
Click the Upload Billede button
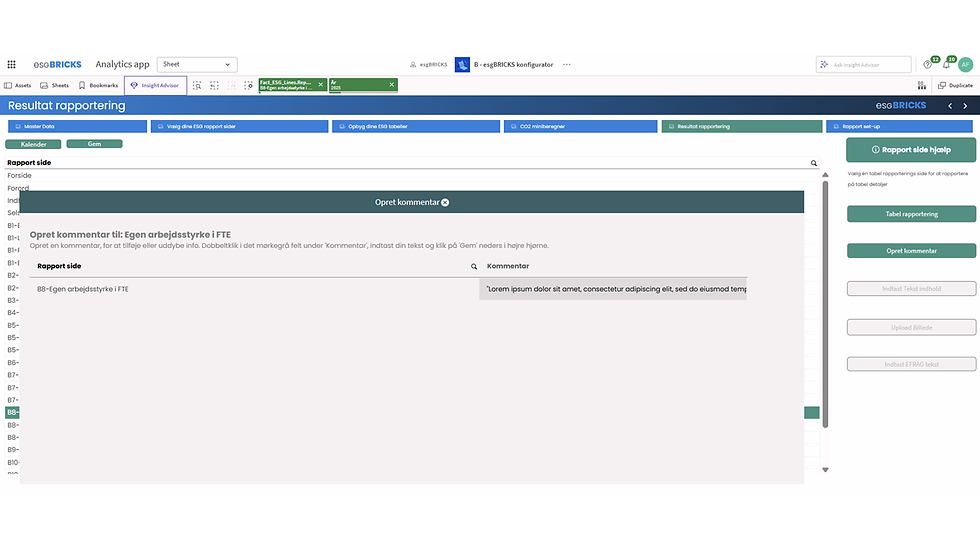[x=911, y=327]
